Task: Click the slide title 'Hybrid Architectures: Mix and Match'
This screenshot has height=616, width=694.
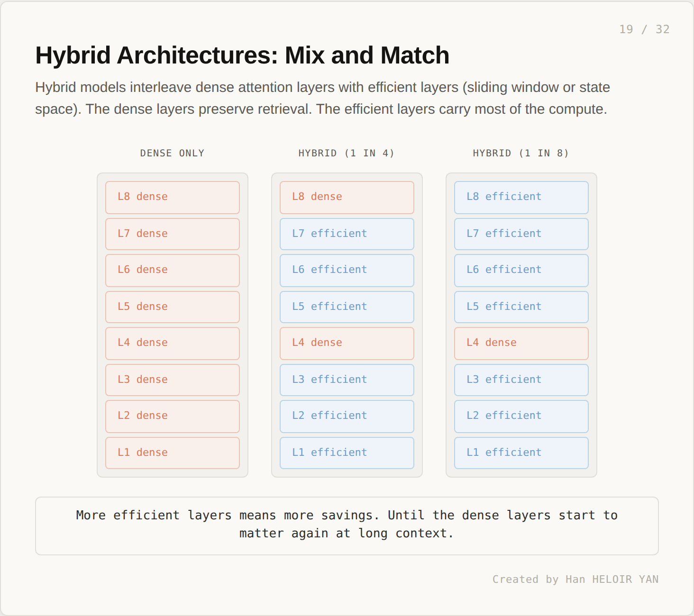Action: (x=242, y=55)
